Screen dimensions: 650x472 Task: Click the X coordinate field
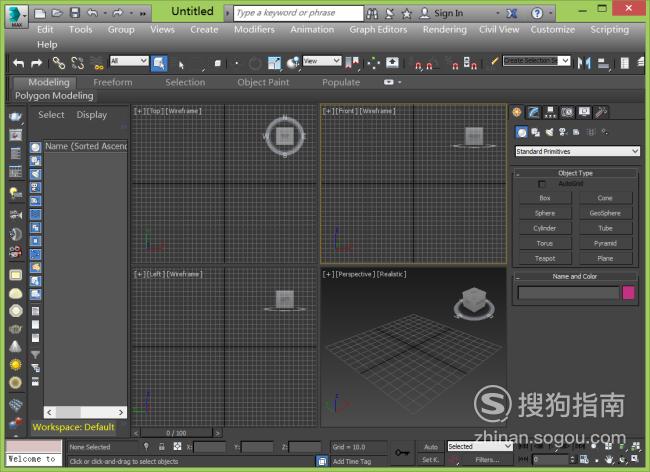tap(209, 447)
